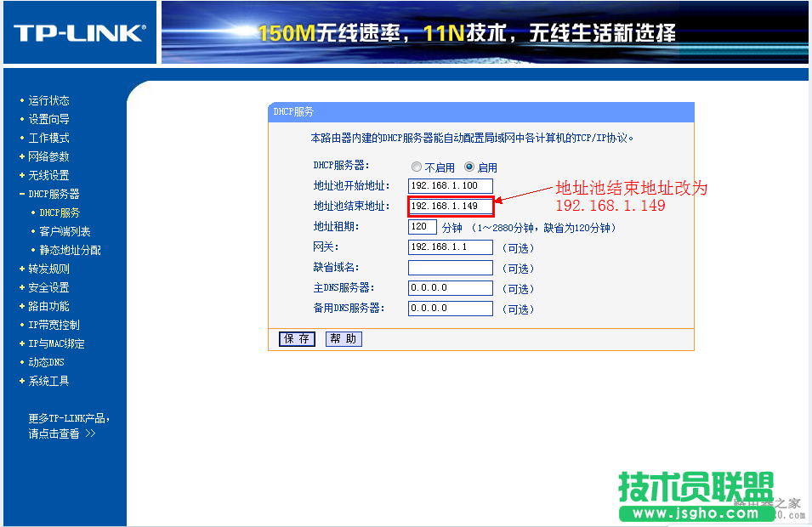Open the 设置向导 menu item
This screenshot has width=812, height=527.
[x=48, y=119]
